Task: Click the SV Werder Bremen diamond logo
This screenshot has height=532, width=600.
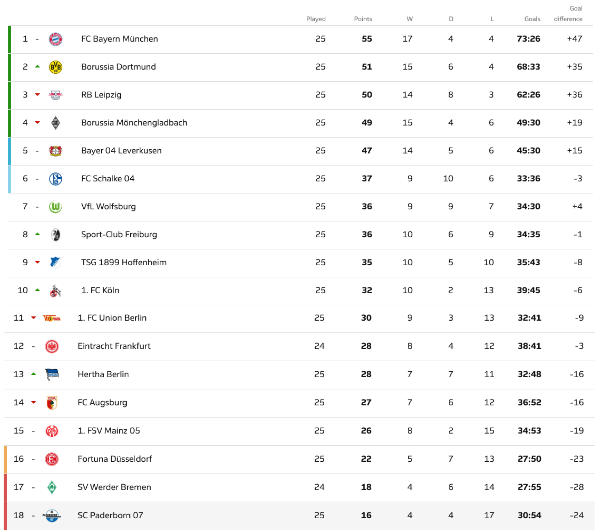Action: click(x=52, y=487)
